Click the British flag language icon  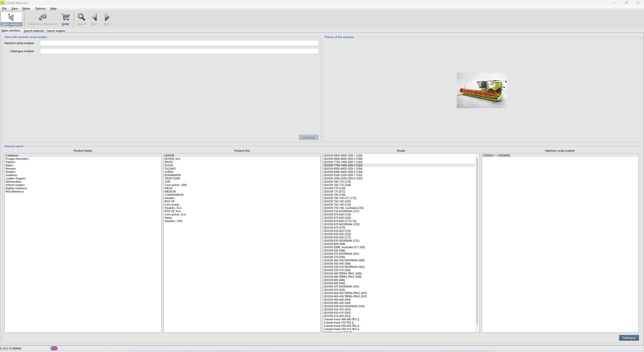coord(54,348)
